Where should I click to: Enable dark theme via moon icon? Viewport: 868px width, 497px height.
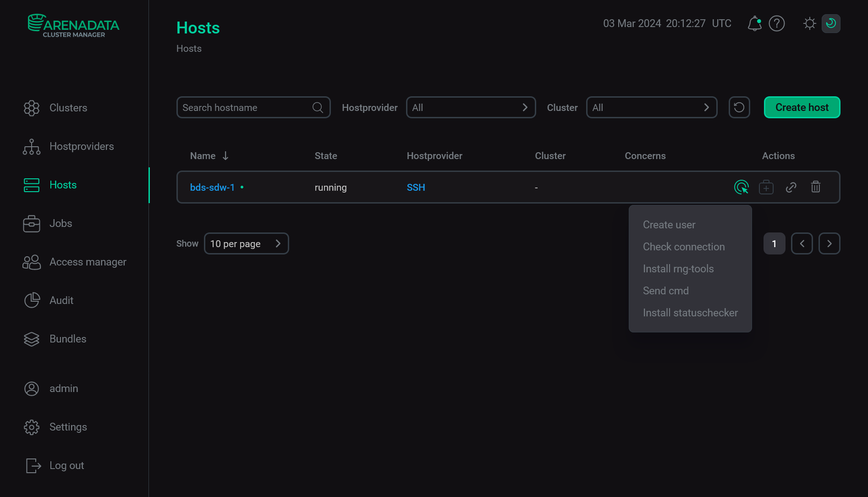(x=831, y=23)
